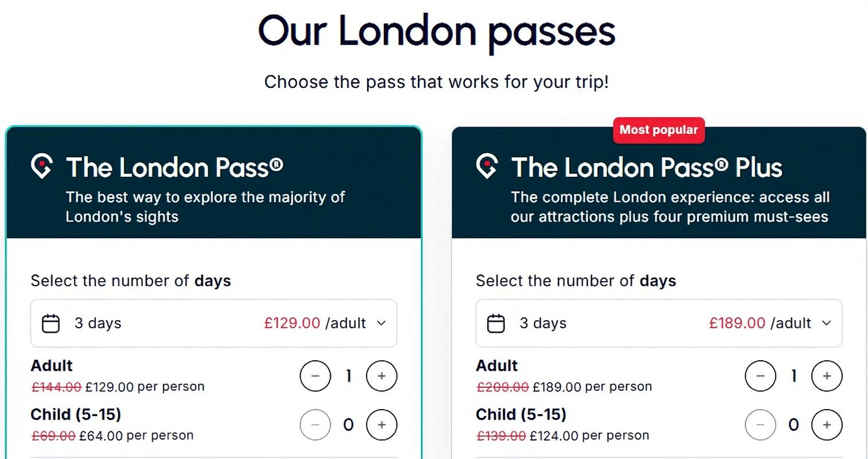The height and width of the screenshot is (459, 868).
Task: Click the Most popular badge
Action: 659,130
